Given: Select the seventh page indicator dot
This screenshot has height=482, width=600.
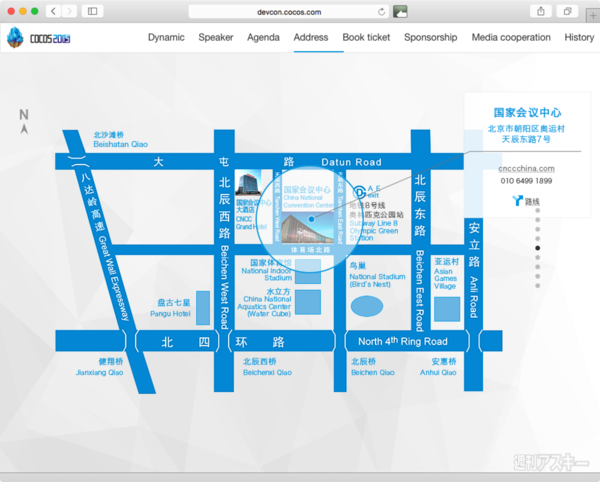Looking at the screenshot, I should (x=538, y=267).
